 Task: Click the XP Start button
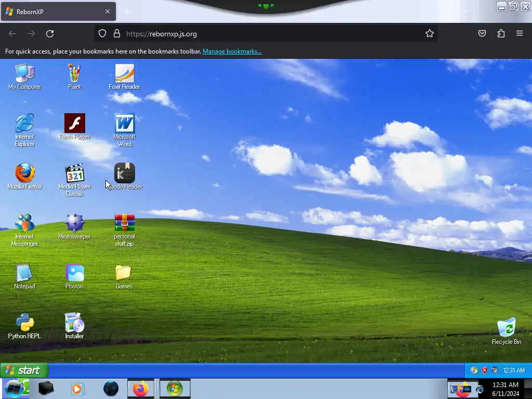(24, 370)
